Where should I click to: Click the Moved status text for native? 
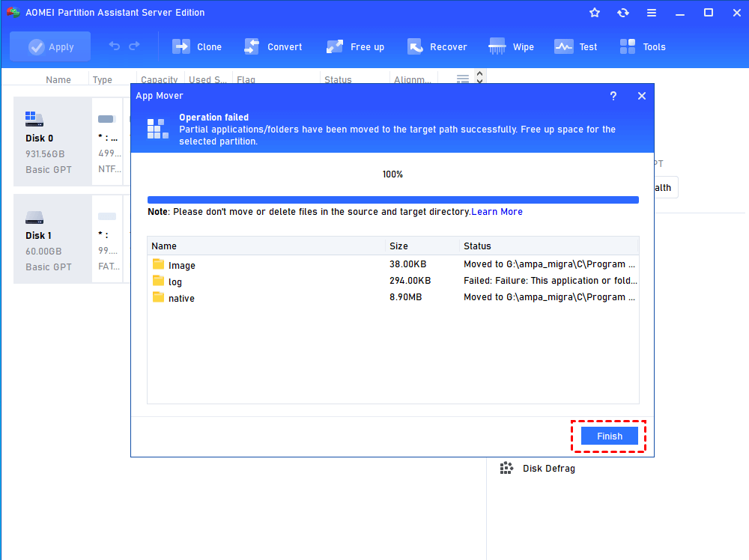549,297
